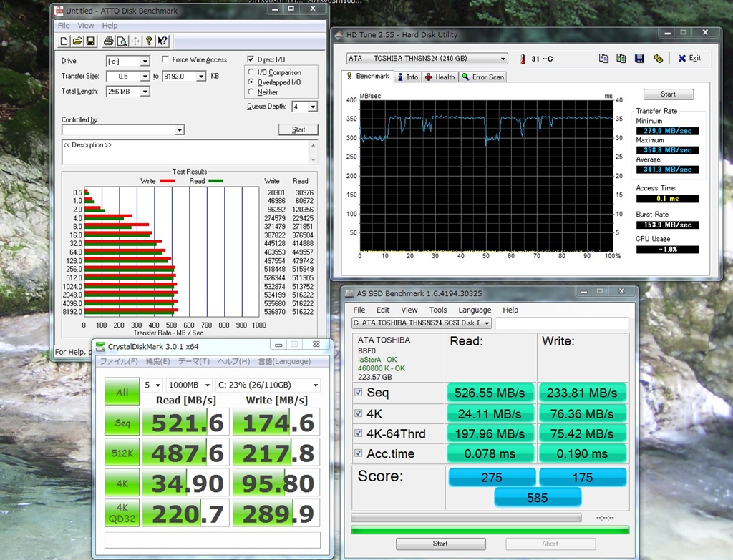Click the Open folder icon in ATTO

[77, 41]
